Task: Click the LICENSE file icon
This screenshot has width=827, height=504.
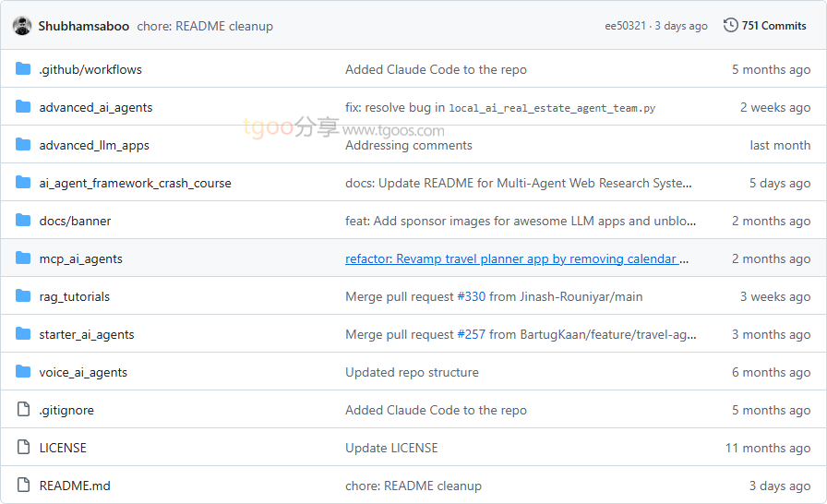Action: [x=23, y=448]
